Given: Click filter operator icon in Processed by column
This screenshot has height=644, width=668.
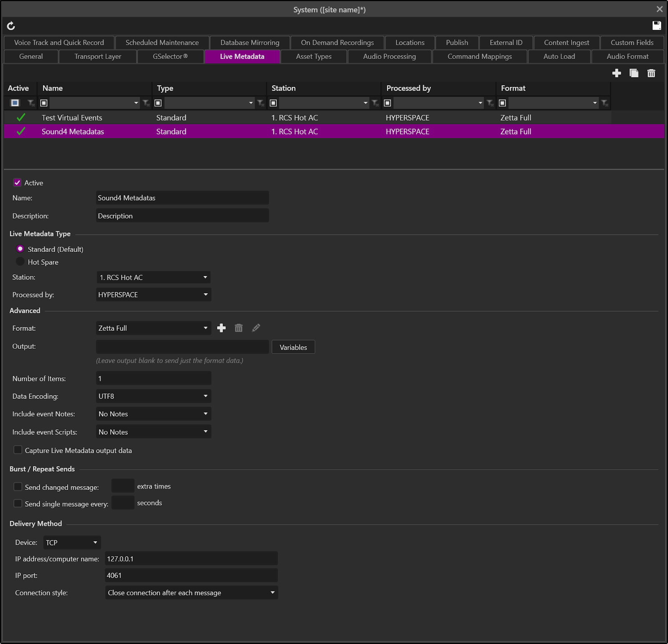Looking at the screenshot, I should tap(387, 103).
